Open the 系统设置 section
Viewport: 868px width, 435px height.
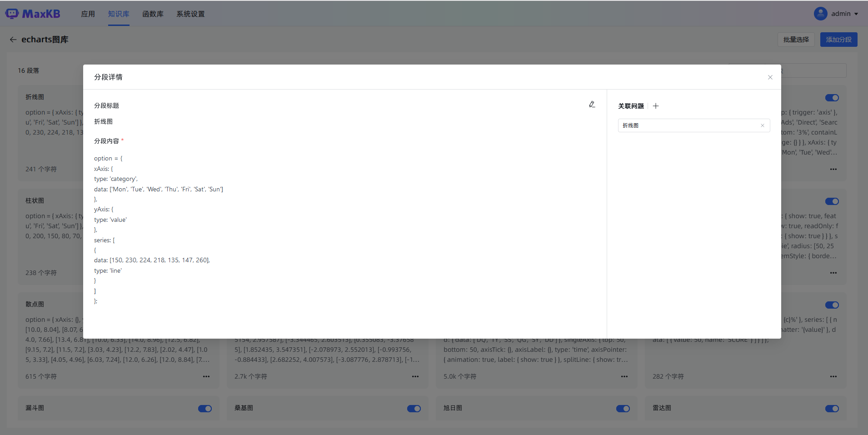tap(190, 14)
